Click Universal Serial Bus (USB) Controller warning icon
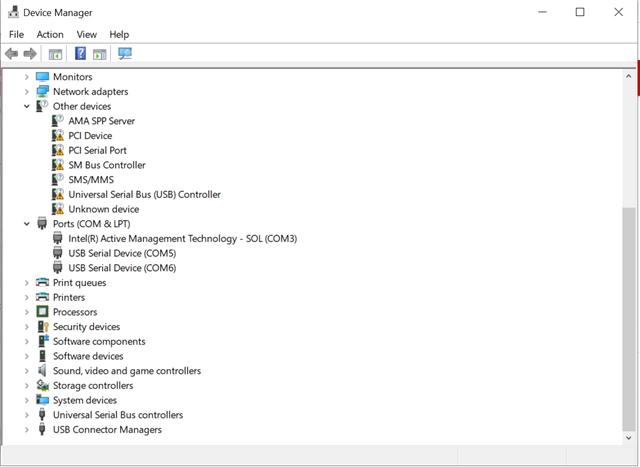Image resolution: width=640 pixels, height=467 pixels. pyautogui.click(x=58, y=194)
